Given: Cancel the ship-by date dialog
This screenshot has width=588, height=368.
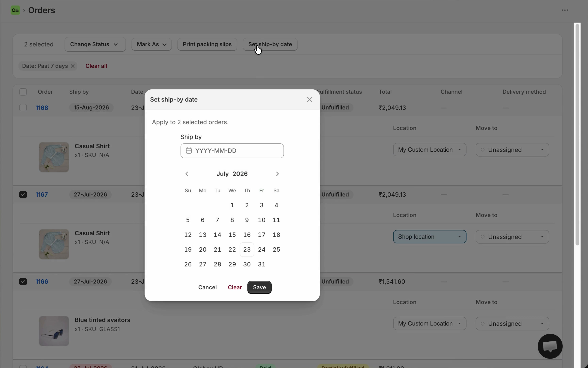Looking at the screenshot, I should [x=208, y=287].
